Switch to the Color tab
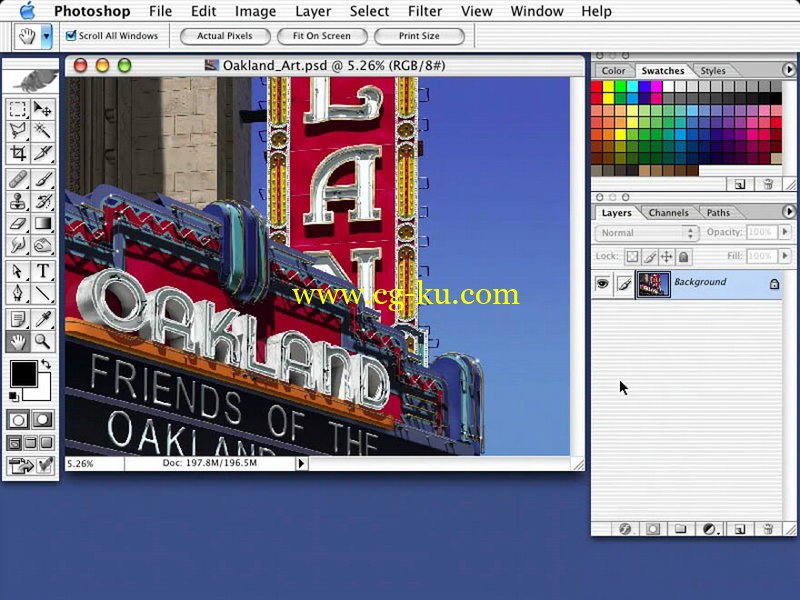 tap(613, 71)
